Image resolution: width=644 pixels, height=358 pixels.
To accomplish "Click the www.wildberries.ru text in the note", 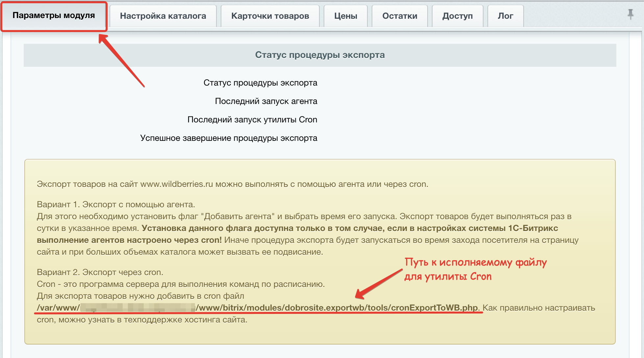I will coord(177,184).
